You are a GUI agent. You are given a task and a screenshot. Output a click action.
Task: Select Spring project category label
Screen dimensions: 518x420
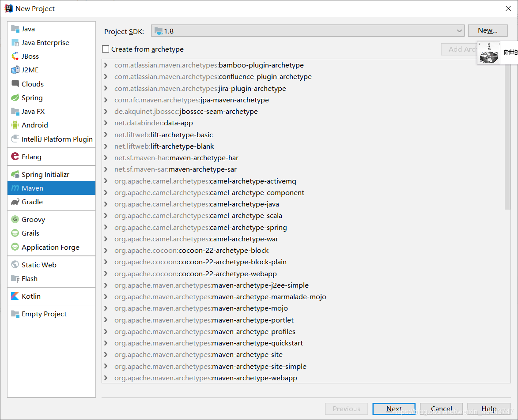coord(32,97)
